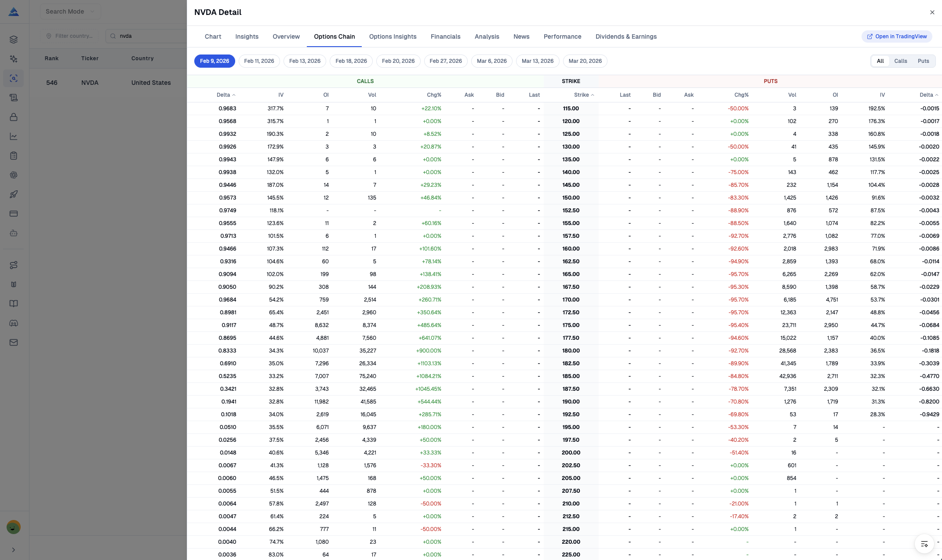Expand the collapsed sidebar with the chevron
This screenshot has height=560, width=942.
(14, 549)
